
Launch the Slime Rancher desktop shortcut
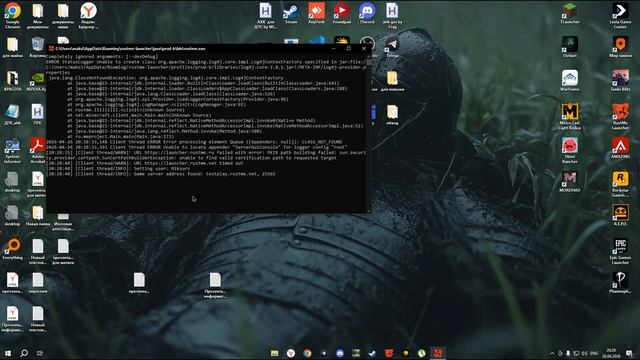tap(570, 150)
